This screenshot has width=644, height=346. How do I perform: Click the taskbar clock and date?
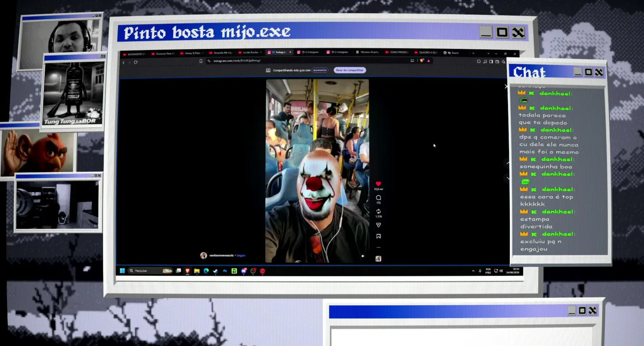click(x=513, y=271)
